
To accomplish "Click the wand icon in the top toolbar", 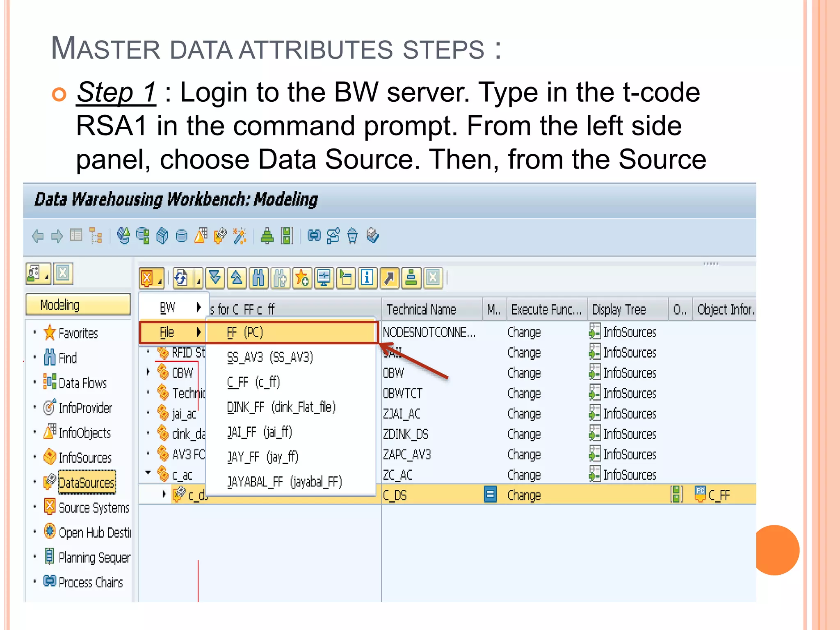I will [x=240, y=236].
